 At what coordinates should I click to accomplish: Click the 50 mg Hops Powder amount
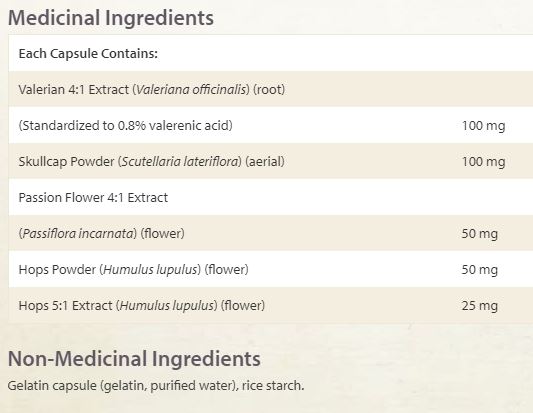click(480, 270)
